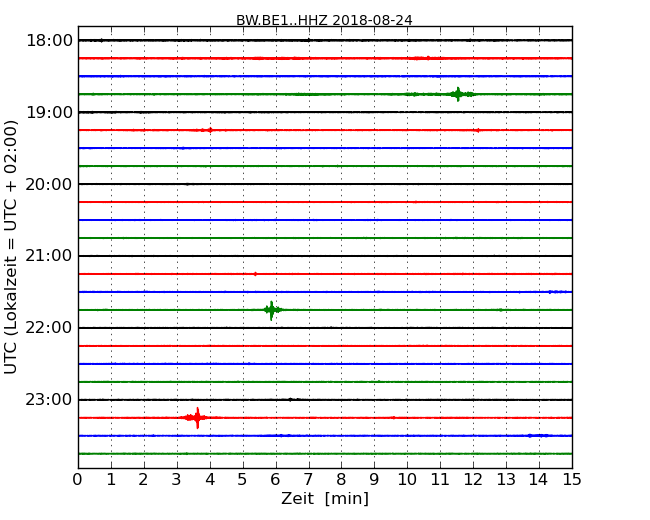Image resolution: width=650 pixels, height=520 pixels.
Task: Select the 21:00 label on the time axis
Action: click(49, 256)
